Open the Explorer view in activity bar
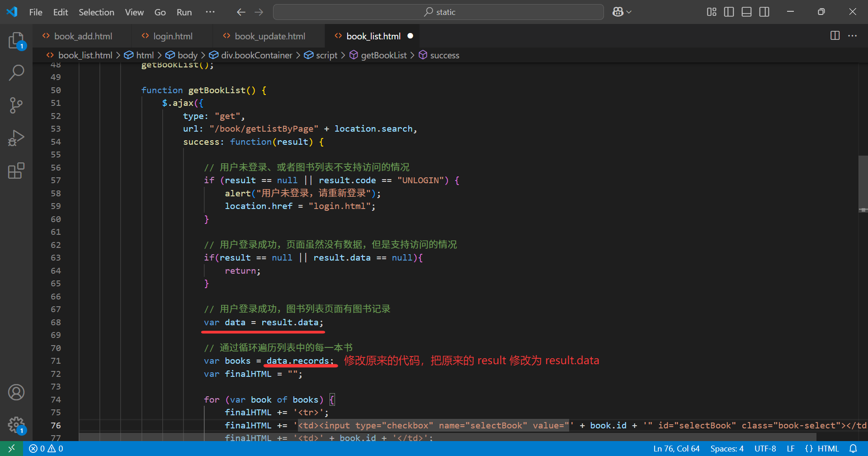 (16, 40)
